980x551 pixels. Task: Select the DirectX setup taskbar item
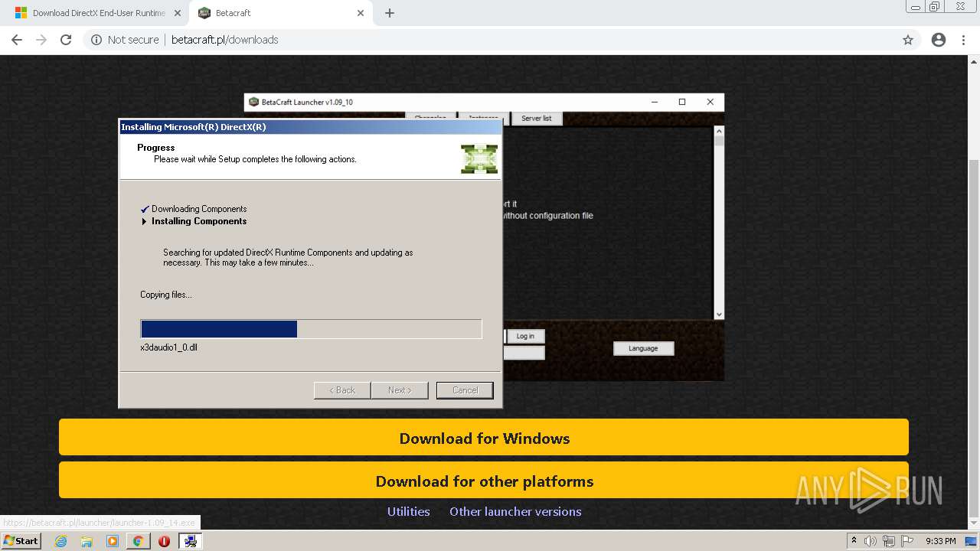point(190,541)
